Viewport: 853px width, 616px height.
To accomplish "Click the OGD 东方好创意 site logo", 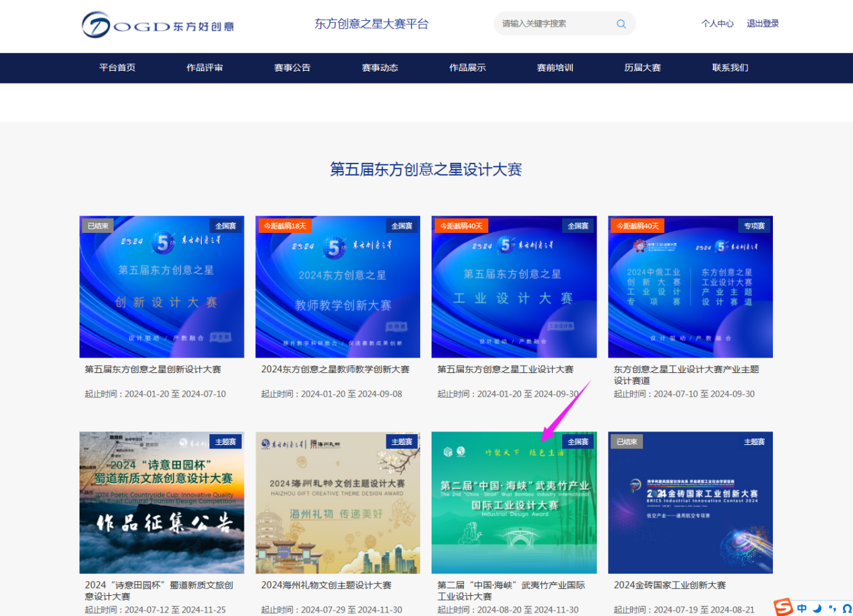I will (158, 26).
